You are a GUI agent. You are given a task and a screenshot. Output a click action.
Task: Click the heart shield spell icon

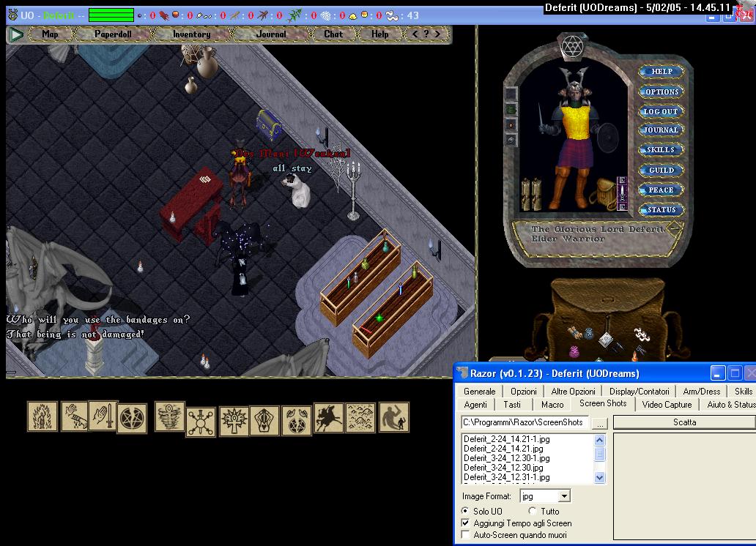tap(264, 421)
